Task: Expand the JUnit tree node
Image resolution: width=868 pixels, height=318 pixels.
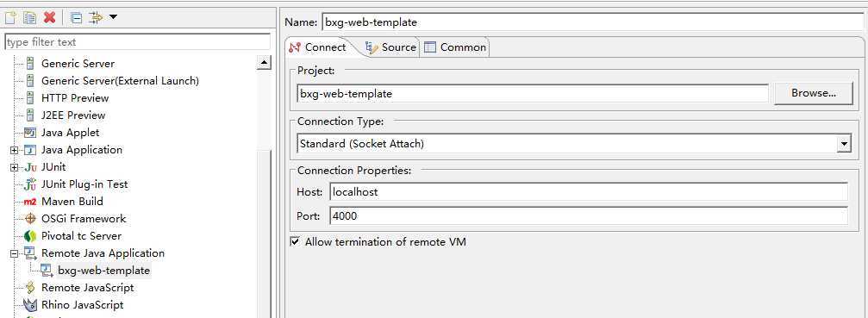Action: click(15, 167)
